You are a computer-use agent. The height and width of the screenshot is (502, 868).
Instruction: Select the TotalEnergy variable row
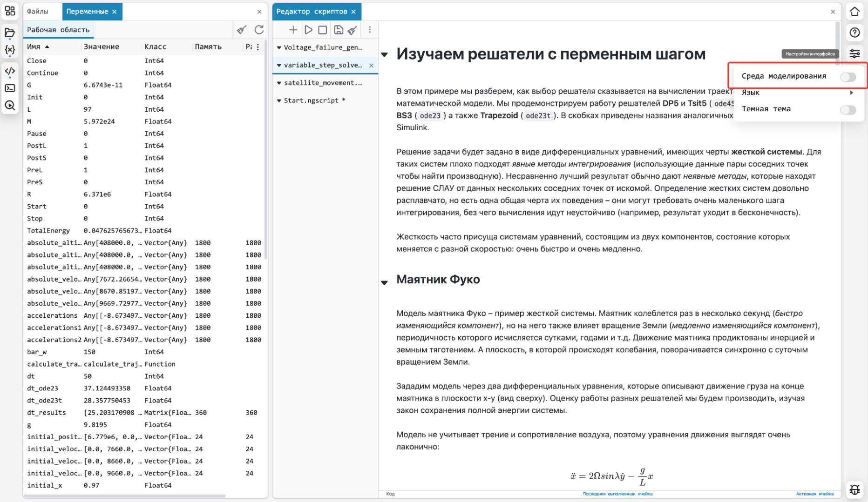[144, 231]
